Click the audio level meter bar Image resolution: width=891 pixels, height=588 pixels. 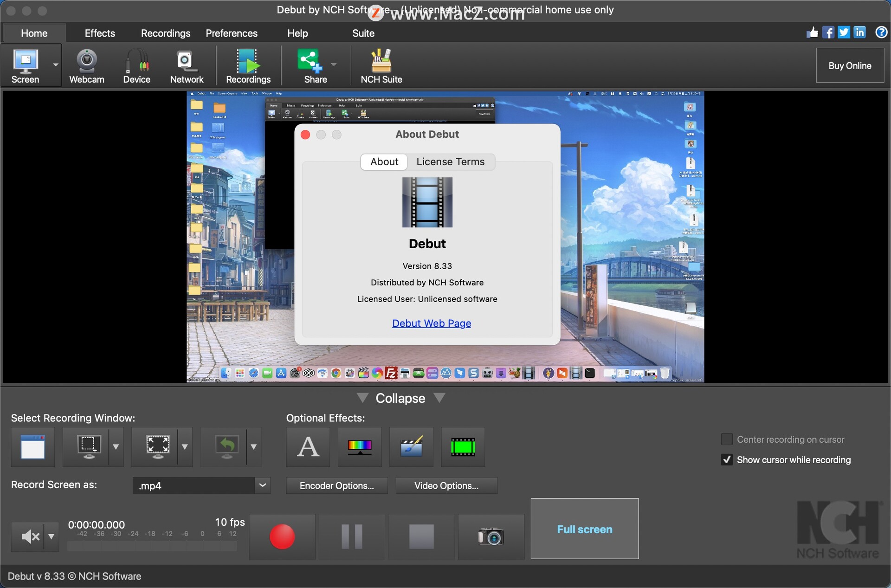point(152,546)
